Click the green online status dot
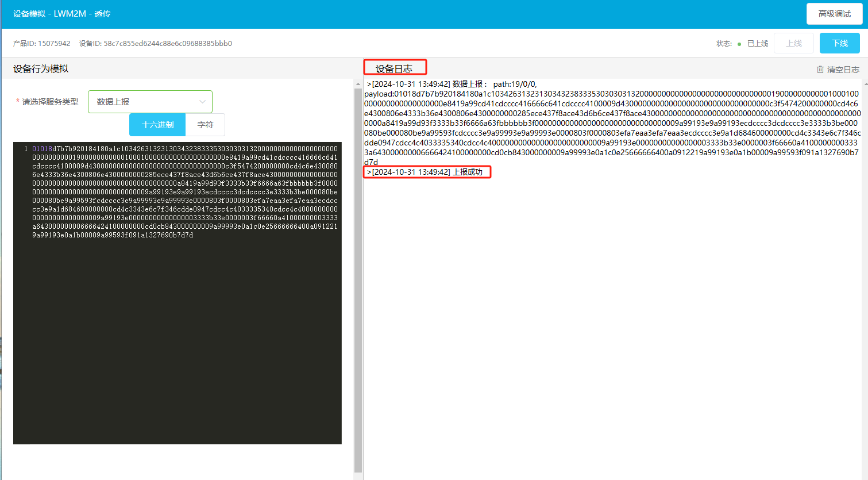Screen dimensions: 868x480 739,44
